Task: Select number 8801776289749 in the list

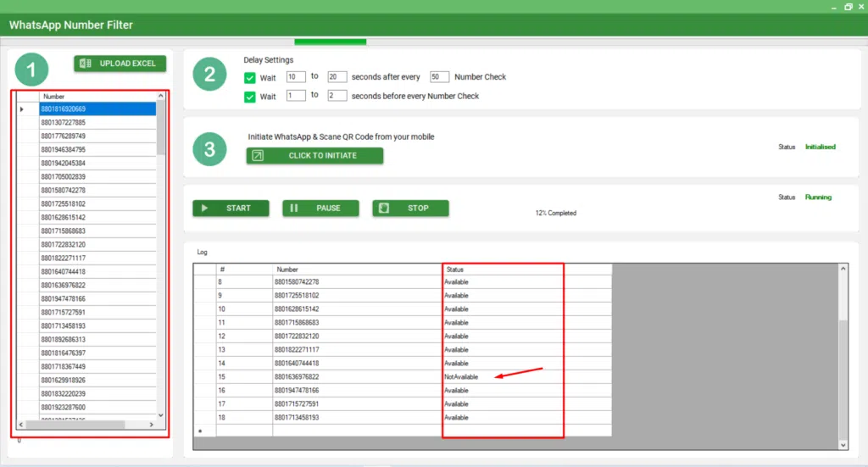Action: pyautogui.click(x=97, y=136)
